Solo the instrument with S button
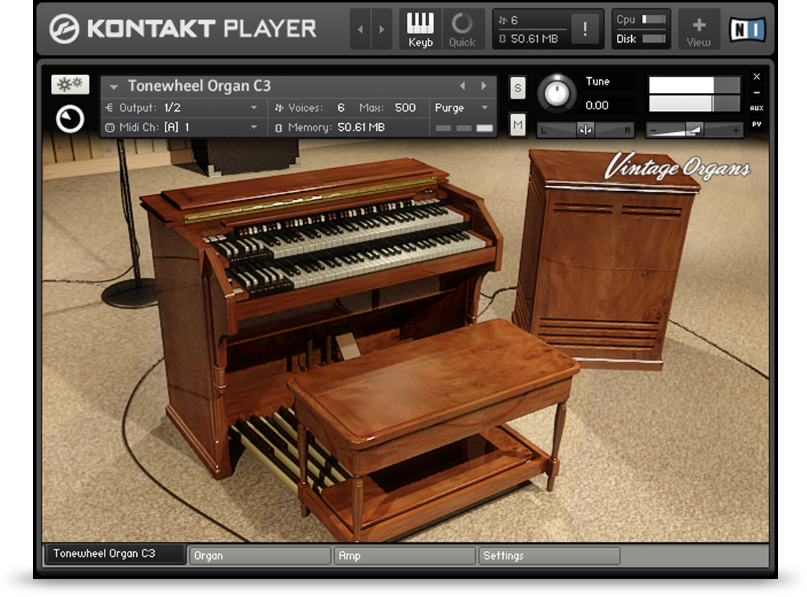The height and width of the screenshot is (597, 807). click(x=518, y=88)
